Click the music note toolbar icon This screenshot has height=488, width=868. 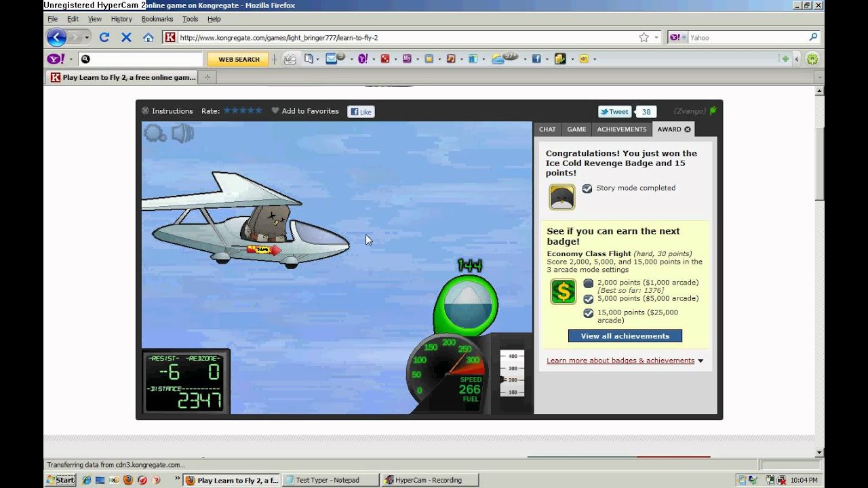pyautogui.click(x=450, y=59)
